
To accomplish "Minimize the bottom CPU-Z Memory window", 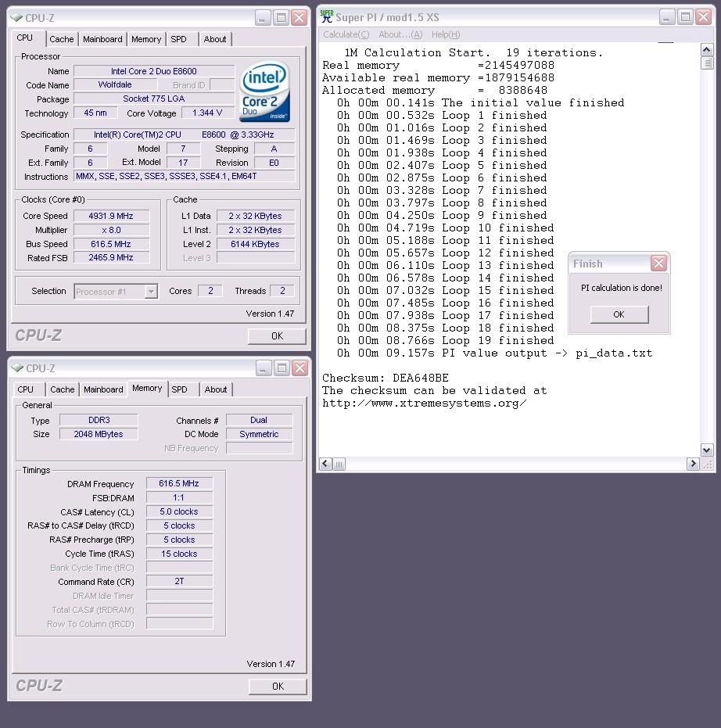I will pos(264,368).
